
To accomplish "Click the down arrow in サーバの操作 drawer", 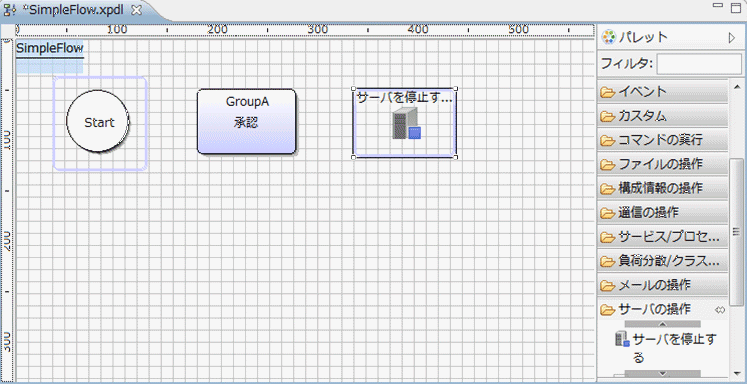I will [x=662, y=374].
